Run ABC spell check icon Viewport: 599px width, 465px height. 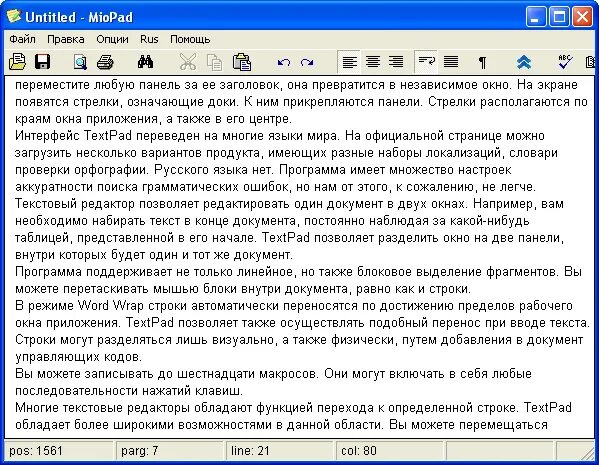(x=565, y=62)
